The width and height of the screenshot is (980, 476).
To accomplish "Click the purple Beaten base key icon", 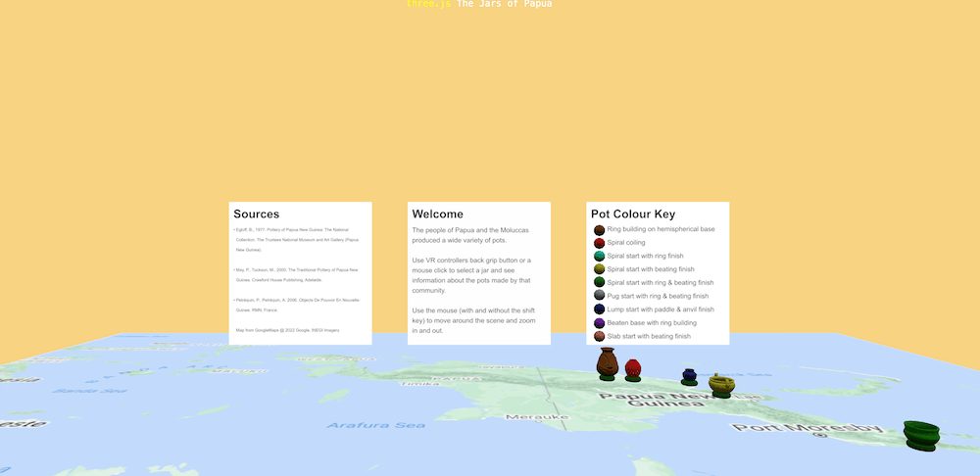I will (599, 323).
